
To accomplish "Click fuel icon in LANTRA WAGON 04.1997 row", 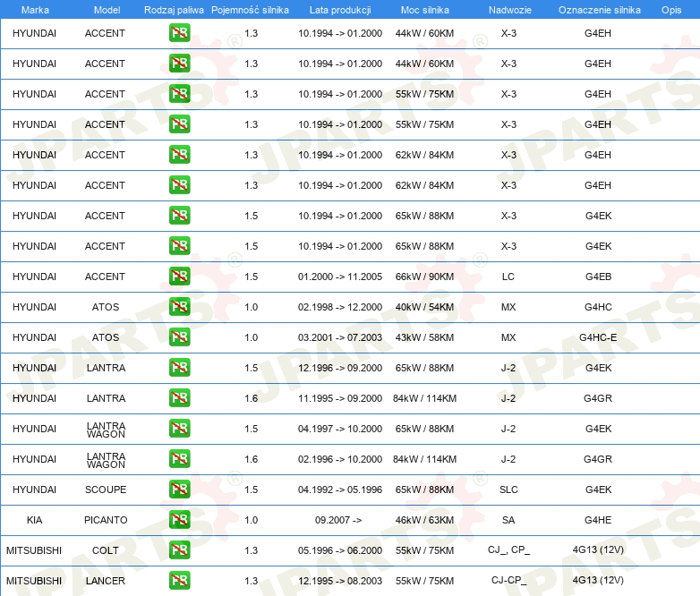I will point(179,428).
